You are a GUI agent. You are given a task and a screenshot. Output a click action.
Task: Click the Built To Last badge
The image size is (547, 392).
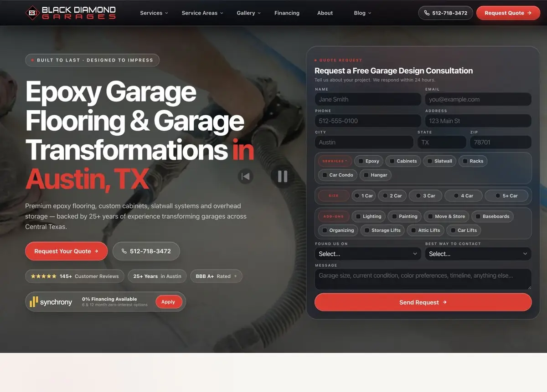coord(93,60)
